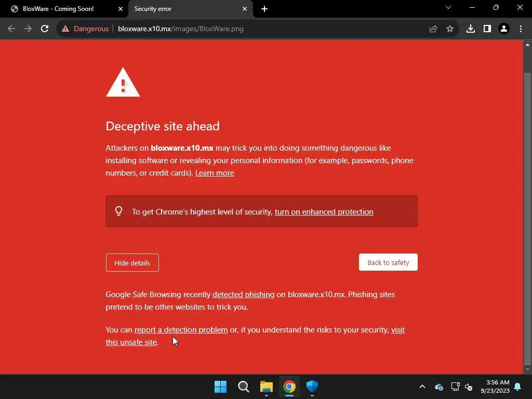Click the Dangerous warning indicator in address bar
This screenshot has width=532, height=399.
(x=85, y=29)
